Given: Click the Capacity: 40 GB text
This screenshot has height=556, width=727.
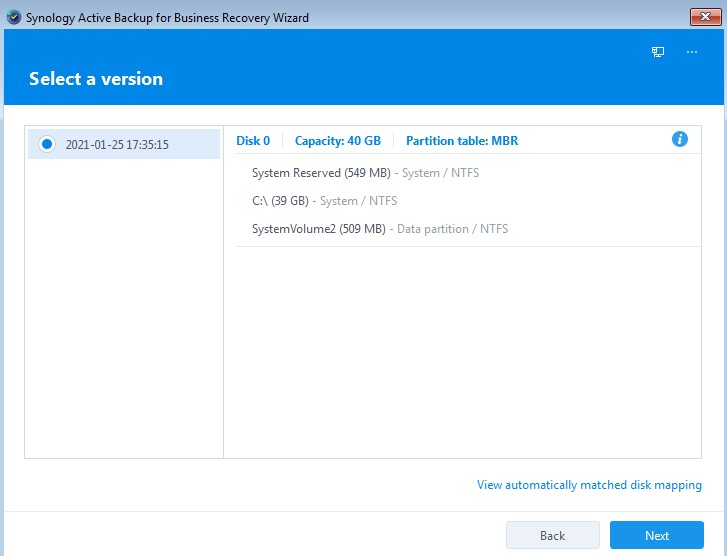Looking at the screenshot, I should pyautogui.click(x=338, y=141).
